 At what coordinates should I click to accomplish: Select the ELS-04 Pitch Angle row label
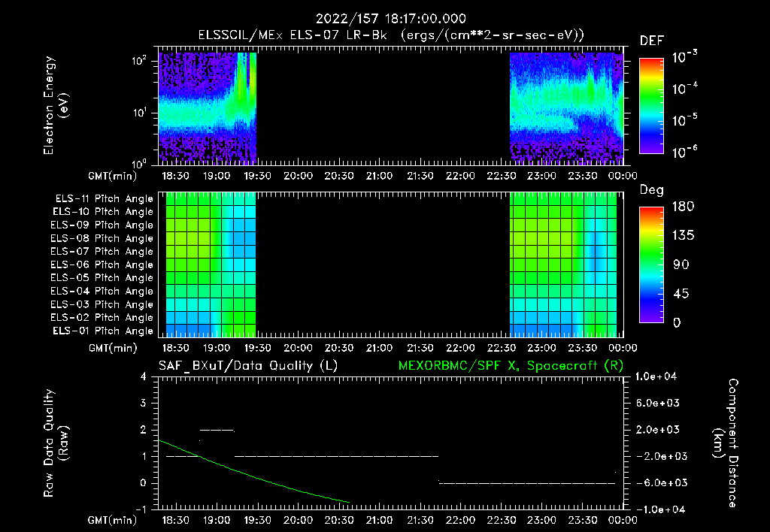point(102,291)
